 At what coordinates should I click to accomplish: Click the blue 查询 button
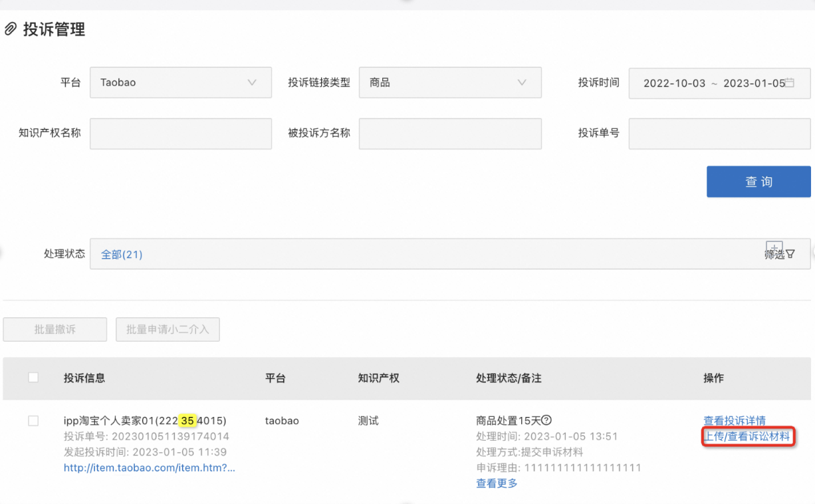[758, 182]
